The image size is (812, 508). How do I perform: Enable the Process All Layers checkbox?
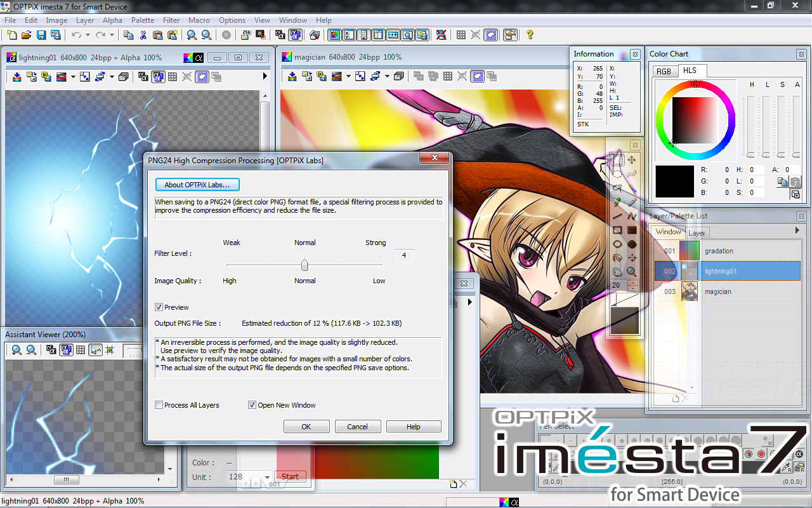(159, 405)
